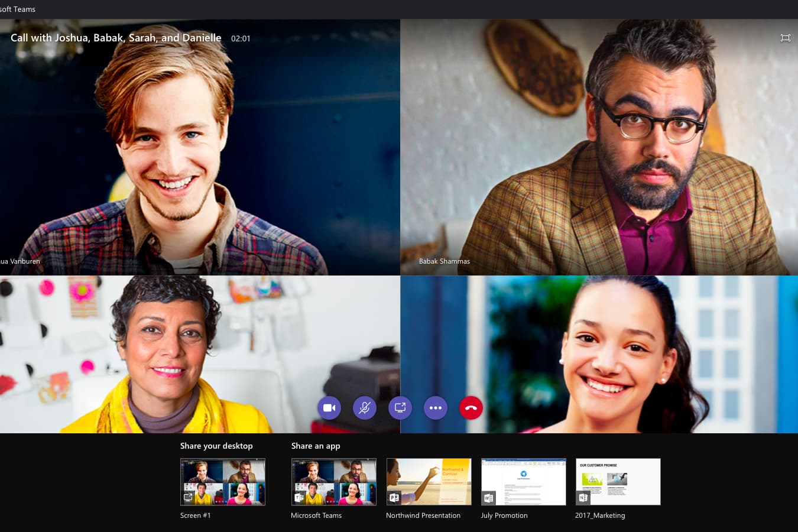Share the 2017_Marketing notebook
Screen dimensions: 798x532
point(618,481)
